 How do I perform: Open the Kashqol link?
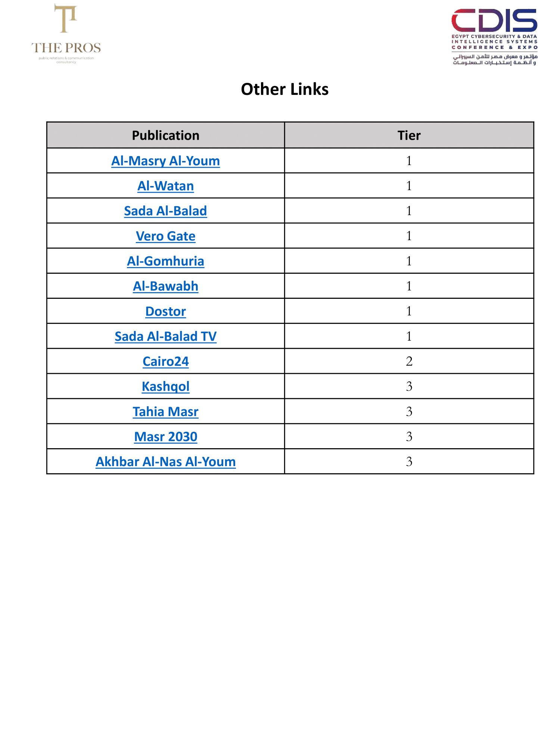165,387
